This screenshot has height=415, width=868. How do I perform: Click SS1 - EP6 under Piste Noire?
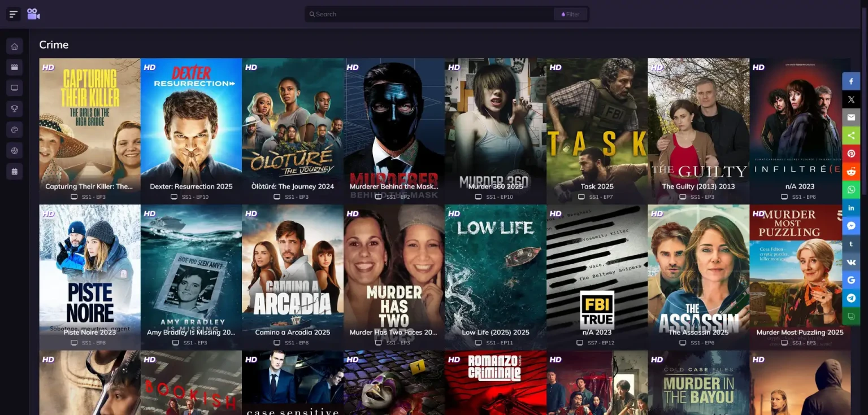[94, 343]
